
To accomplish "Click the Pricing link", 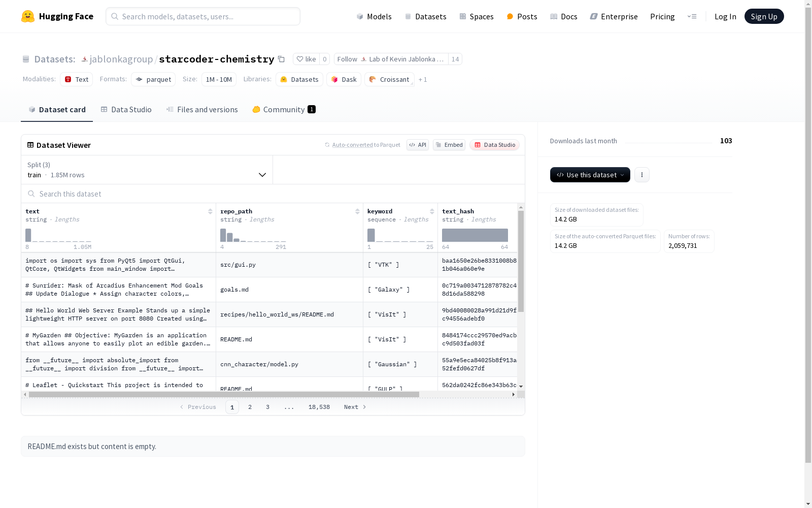I will coord(662,16).
